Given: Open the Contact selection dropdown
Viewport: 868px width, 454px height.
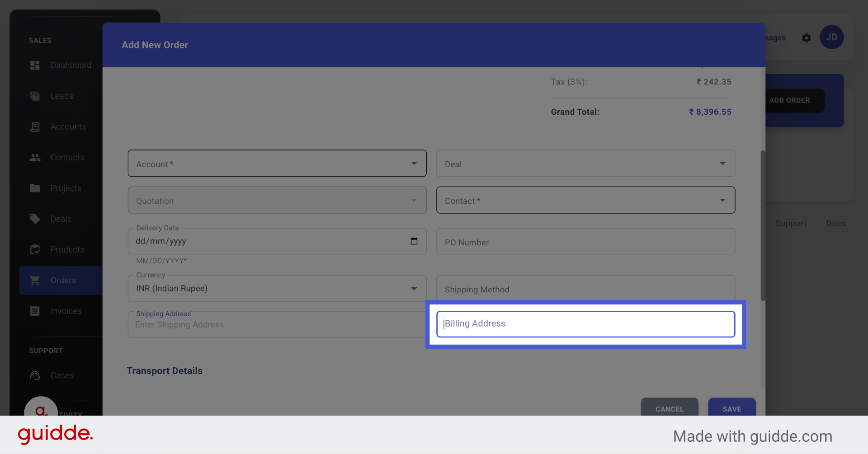Looking at the screenshot, I should 723,200.
